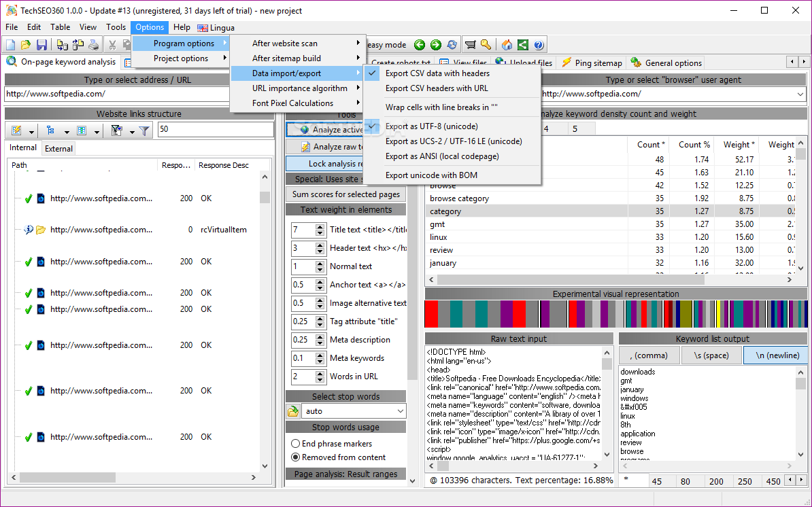812x507 pixels.
Task: Click the Words in URL spinner down
Action: (x=320, y=380)
